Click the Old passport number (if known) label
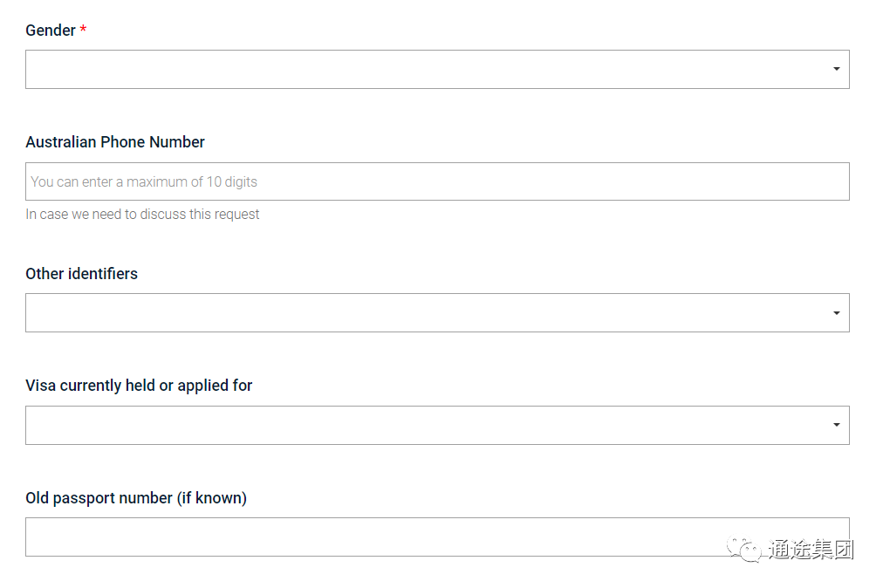 point(136,498)
